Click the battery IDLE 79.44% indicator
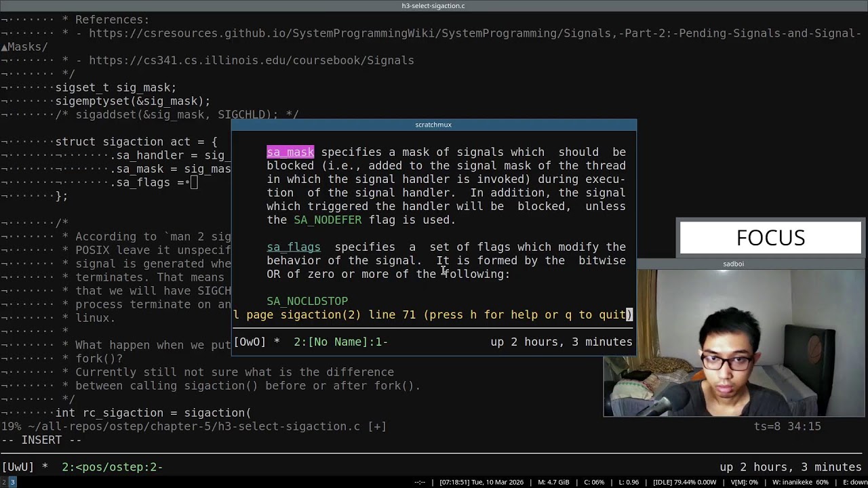 [685, 483]
